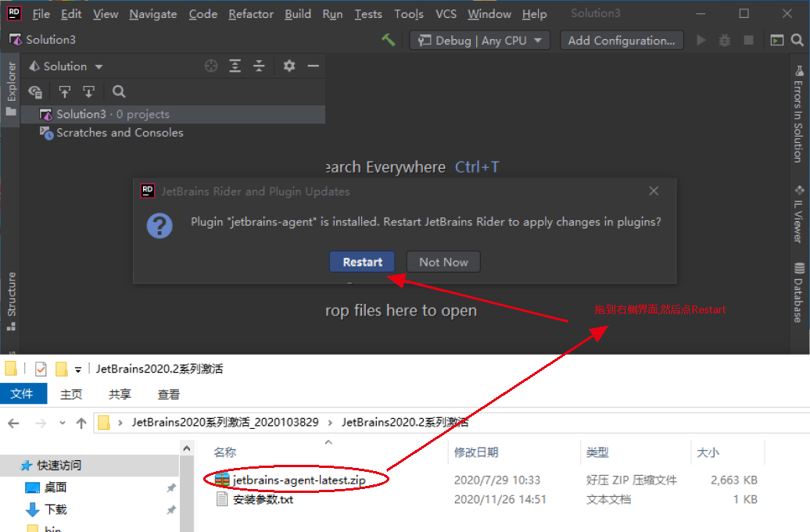Screen dimensions: 810x532
Task: Click the Search Everywhere magnifier in top toolbar
Action: click(797, 40)
